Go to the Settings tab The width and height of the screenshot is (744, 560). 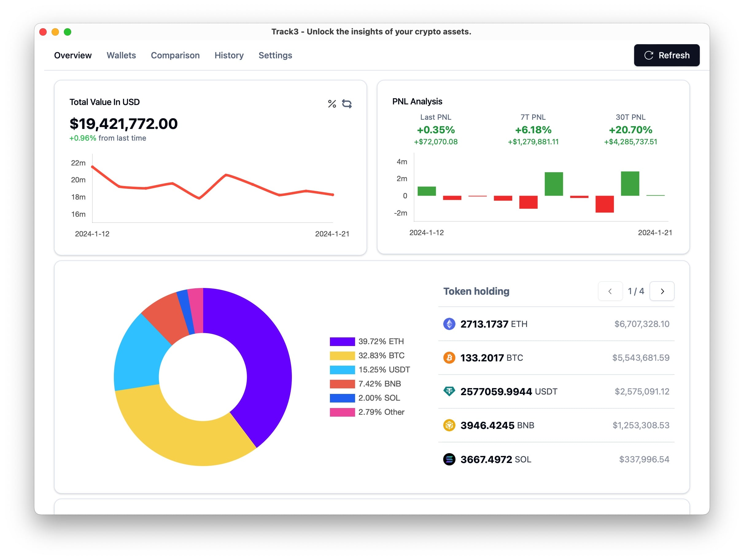tap(275, 55)
